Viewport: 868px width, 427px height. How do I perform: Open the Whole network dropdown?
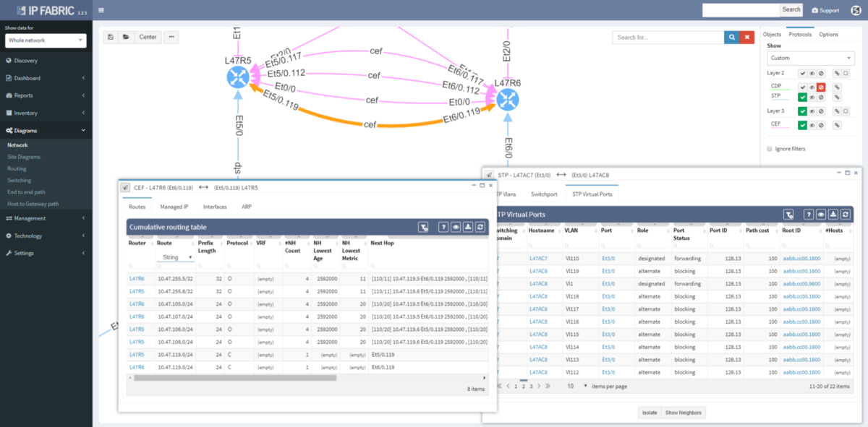coord(46,40)
